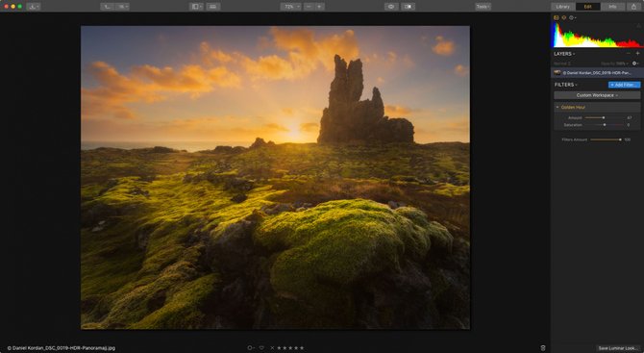Click the Save Luminar Look button
This screenshot has height=353, width=644.
619,348
